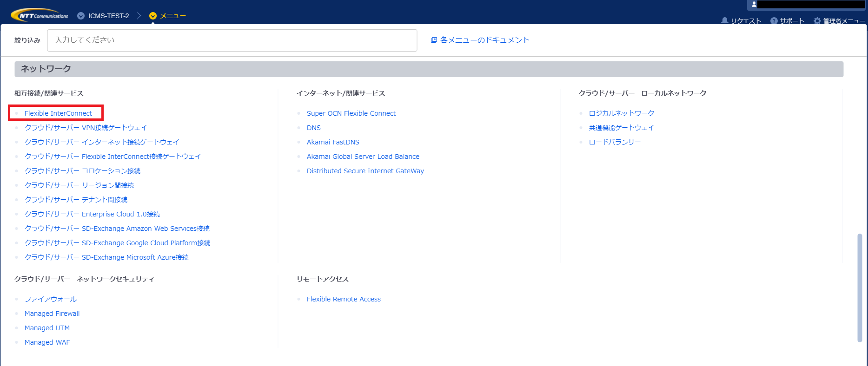The height and width of the screenshot is (366, 868).
Task: Select Managed UTM
Action: [x=47, y=328]
